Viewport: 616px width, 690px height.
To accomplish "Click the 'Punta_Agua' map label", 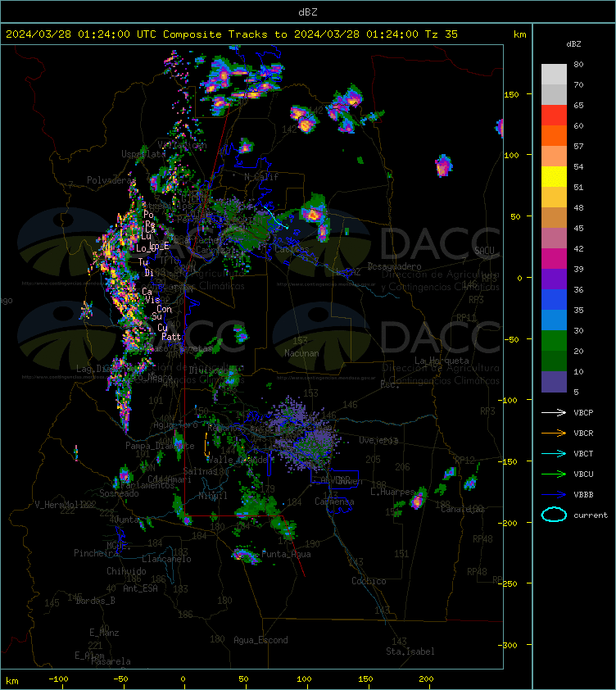I will (286, 554).
